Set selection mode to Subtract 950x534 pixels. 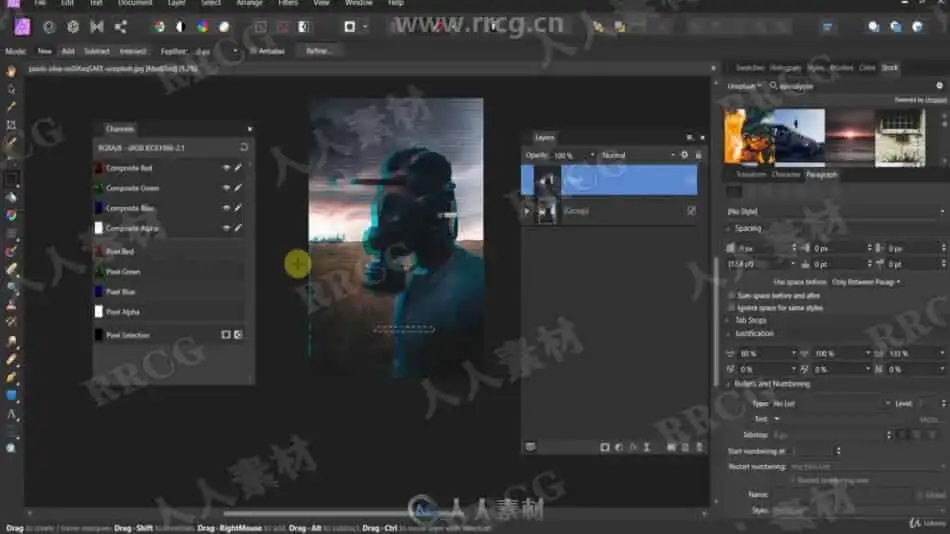[x=97, y=52]
